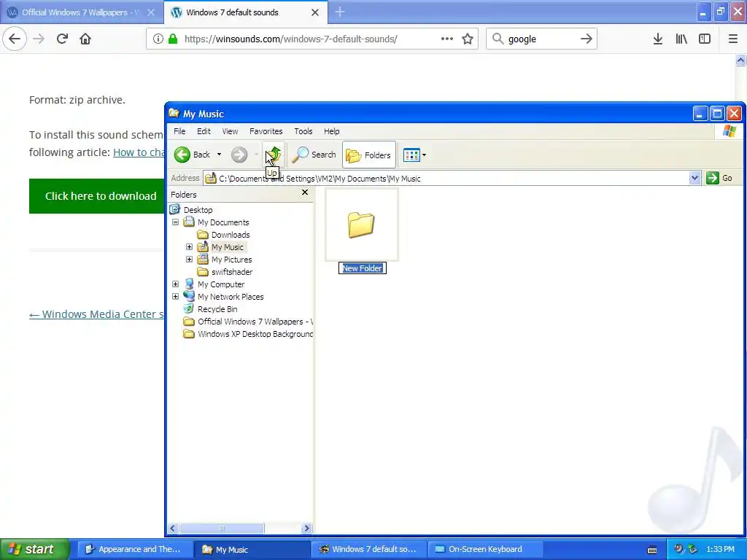Open the Edit menu in My Music
The image size is (747, 560).
[204, 131]
